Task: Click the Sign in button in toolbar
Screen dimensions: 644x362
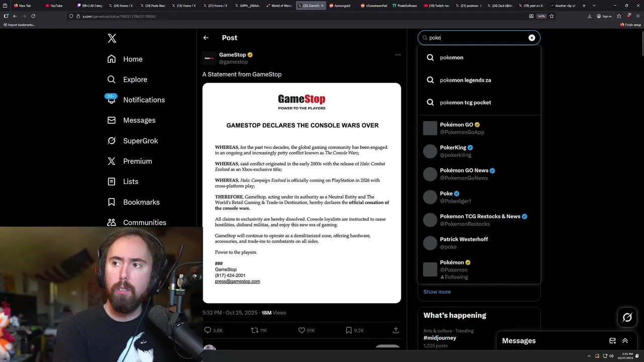Action: tap(604, 16)
